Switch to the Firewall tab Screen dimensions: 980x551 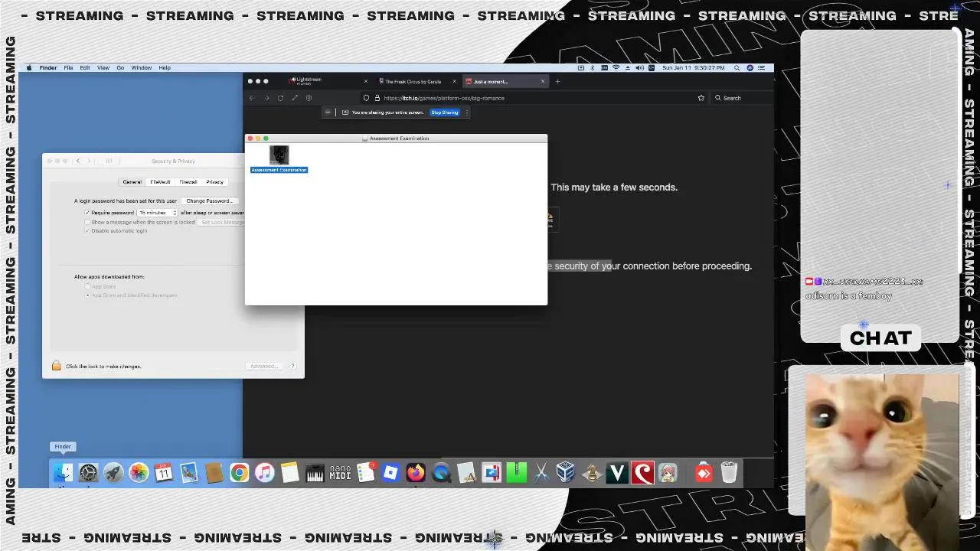pyautogui.click(x=188, y=182)
